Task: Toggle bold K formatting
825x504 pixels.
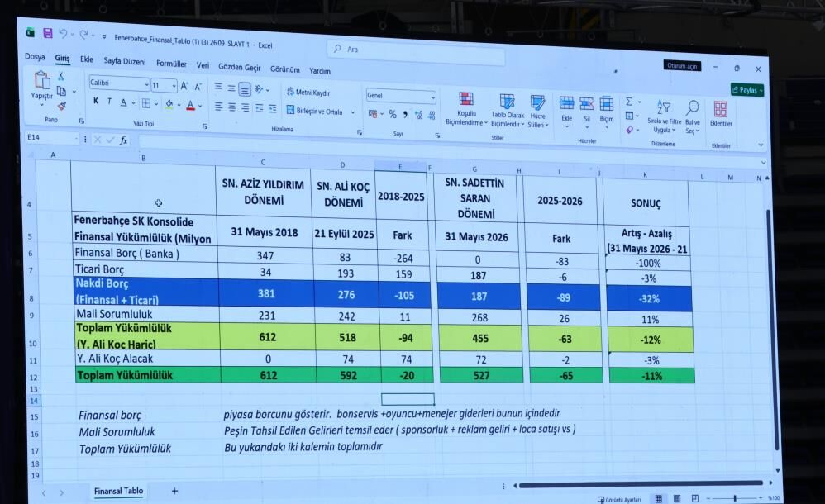Action: click(96, 101)
